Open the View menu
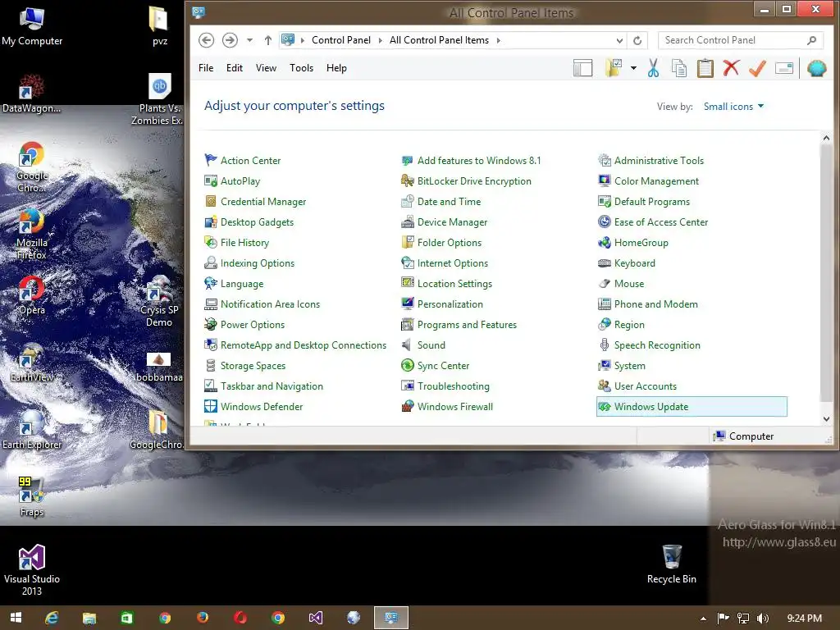This screenshot has height=630, width=840. tap(266, 68)
